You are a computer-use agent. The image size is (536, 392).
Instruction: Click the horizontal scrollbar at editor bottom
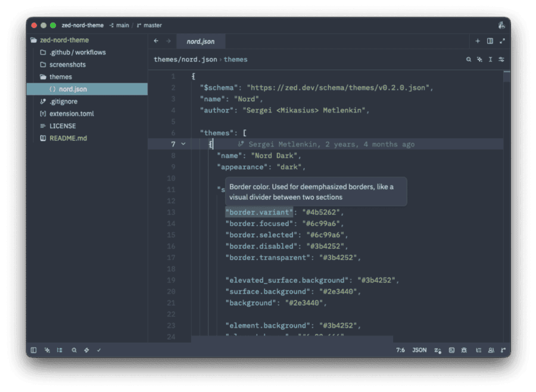click(x=292, y=339)
